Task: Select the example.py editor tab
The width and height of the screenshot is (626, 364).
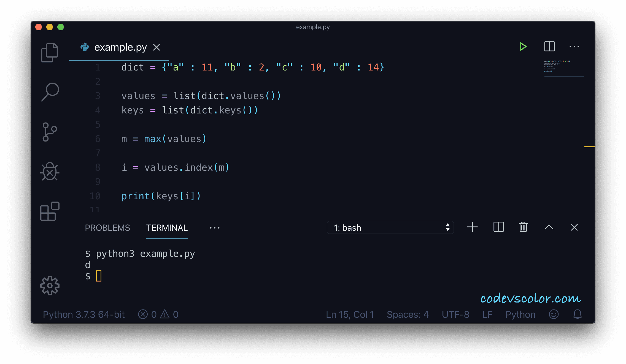Action: coord(120,47)
